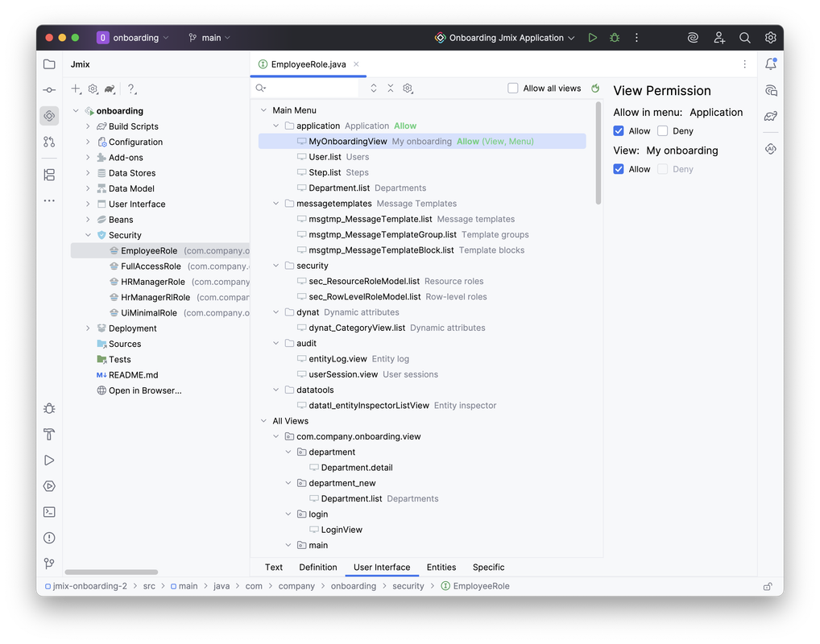The height and width of the screenshot is (644, 820).
Task: Click the refresh icon next to Allow all views
Action: coord(595,89)
